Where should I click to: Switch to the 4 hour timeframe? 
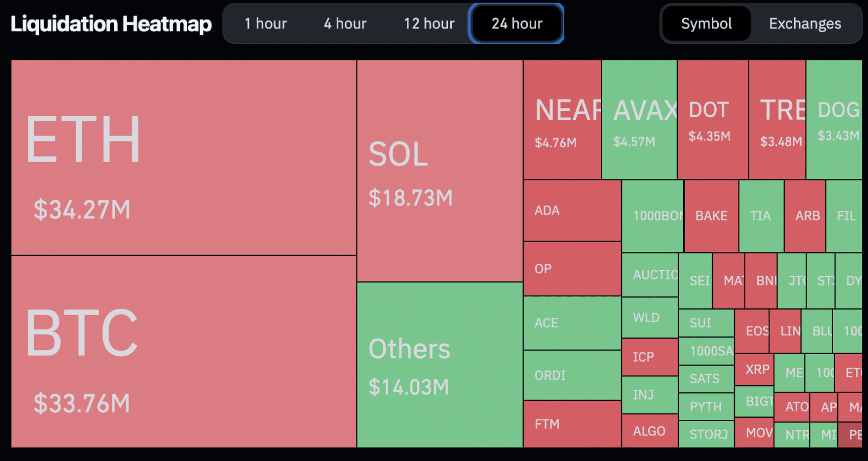pyautogui.click(x=345, y=24)
